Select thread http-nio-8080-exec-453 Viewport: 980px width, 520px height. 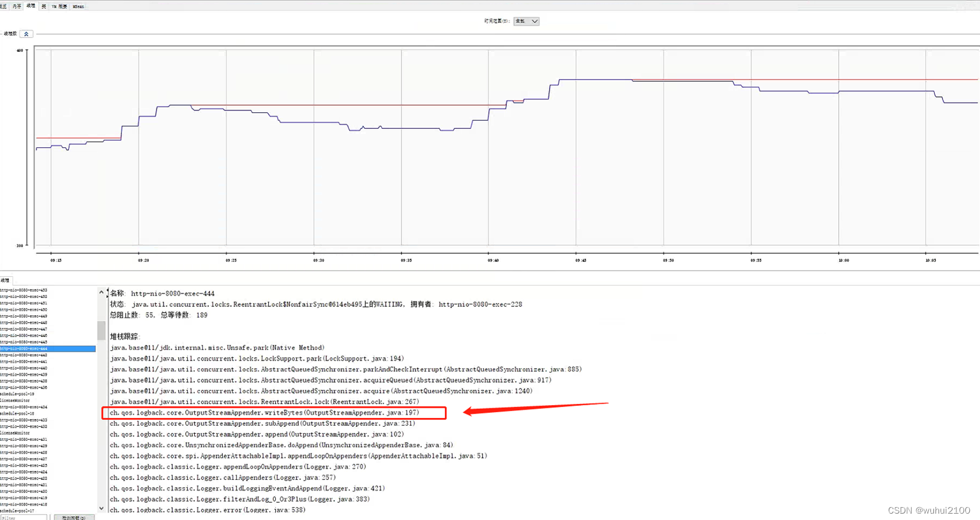pyautogui.click(x=24, y=290)
